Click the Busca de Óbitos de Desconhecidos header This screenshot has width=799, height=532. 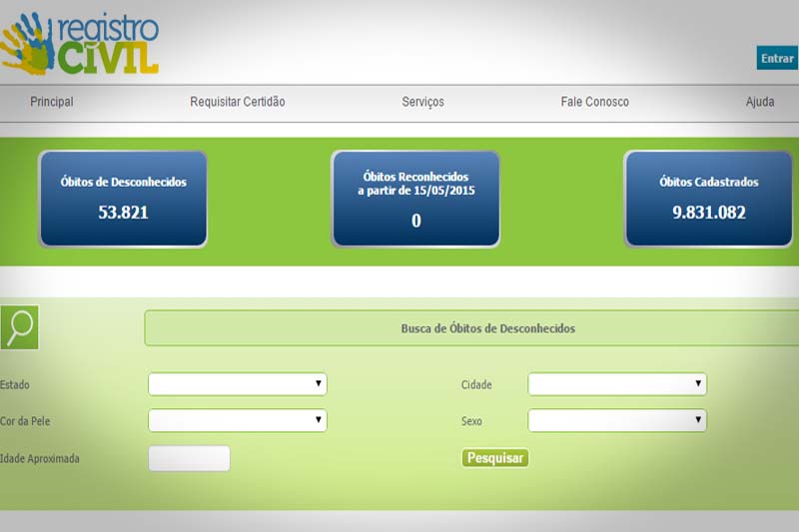pos(487,327)
